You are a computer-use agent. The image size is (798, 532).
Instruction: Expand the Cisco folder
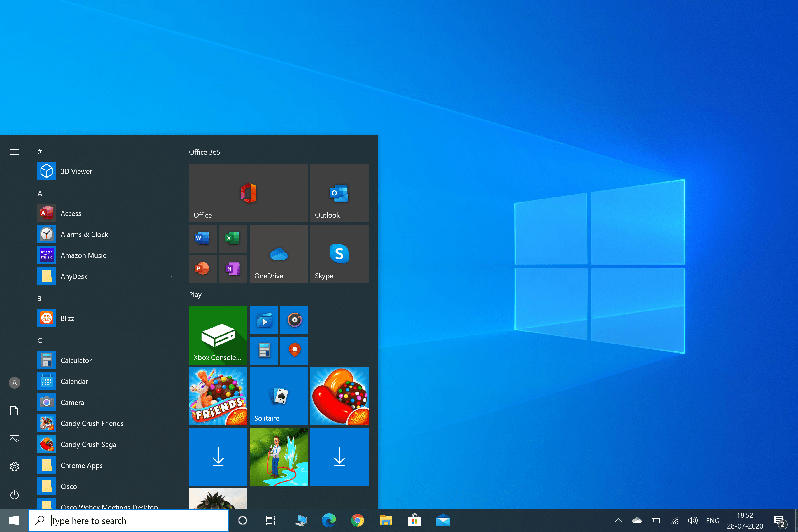pos(171,486)
